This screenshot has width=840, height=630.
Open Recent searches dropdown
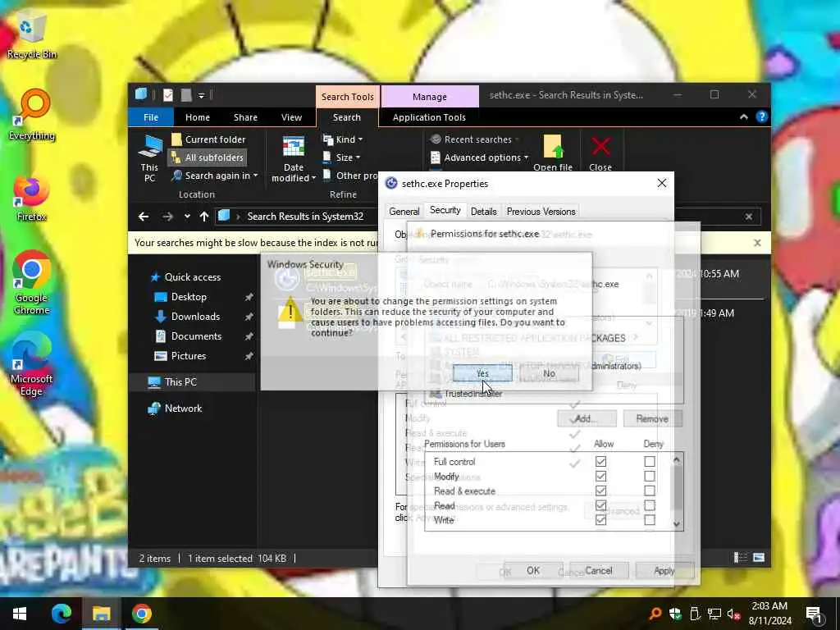(475, 139)
